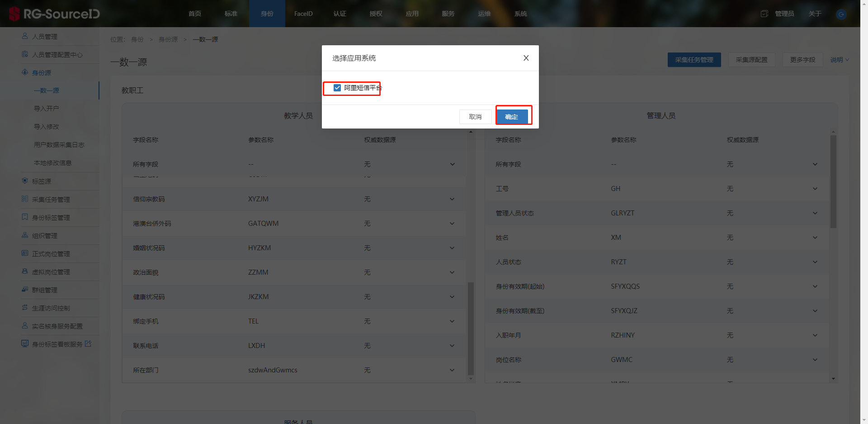868x424 pixels.
Task: Click 身份源 in the breadcrumb
Action: coord(168,39)
